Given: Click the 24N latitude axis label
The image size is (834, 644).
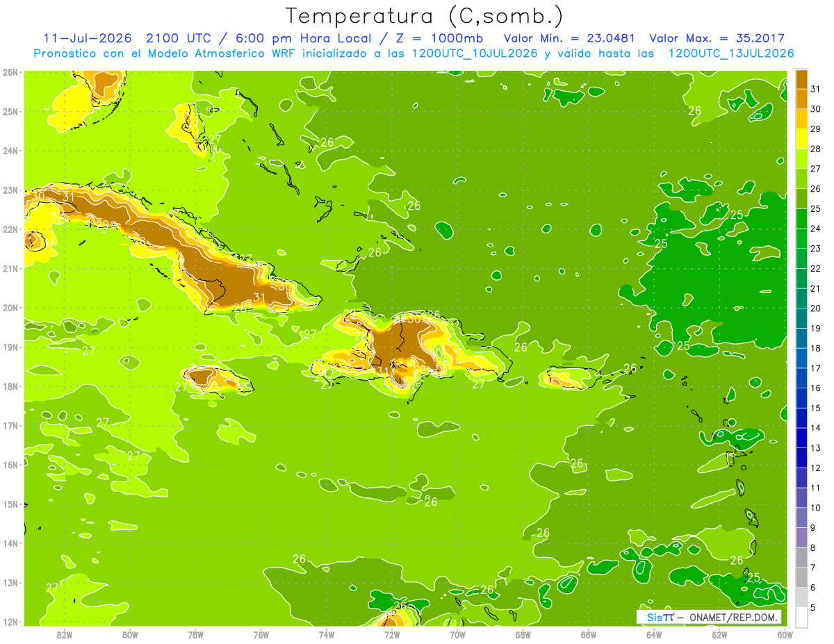Looking at the screenshot, I should (x=10, y=151).
